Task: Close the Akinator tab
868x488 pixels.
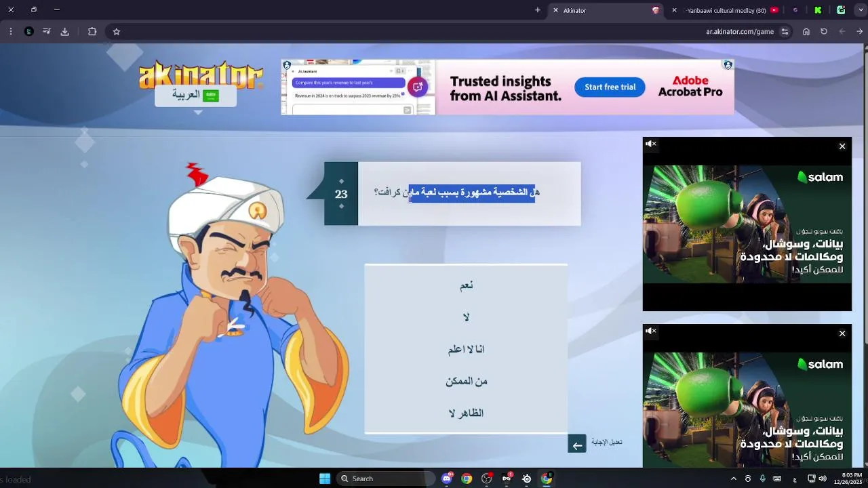Action: tap(555, 10)
